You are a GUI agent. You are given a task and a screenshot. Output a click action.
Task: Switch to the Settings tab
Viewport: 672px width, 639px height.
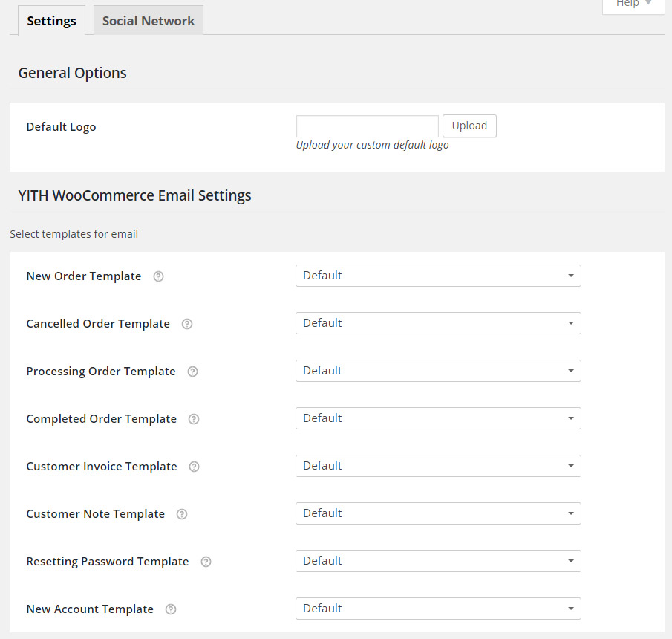(51, 21)
